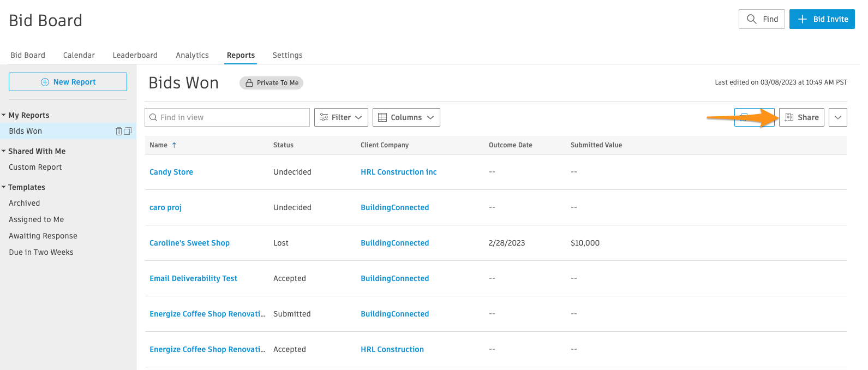Create a New Report
868x370 pixels.
tap(68, 82)
